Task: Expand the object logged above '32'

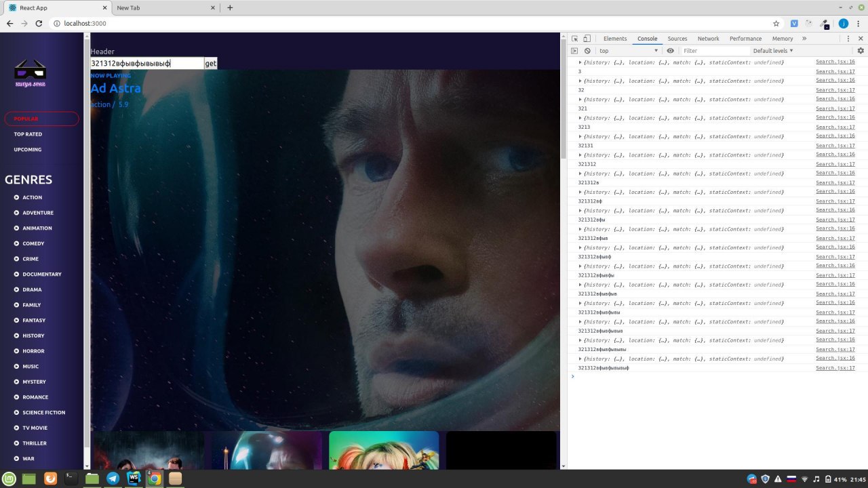Action: pyautogui.click(x=580, y=81)
